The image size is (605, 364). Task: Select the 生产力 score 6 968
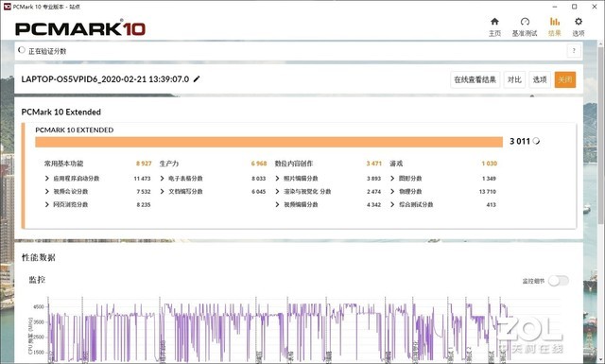click(258, 164)
